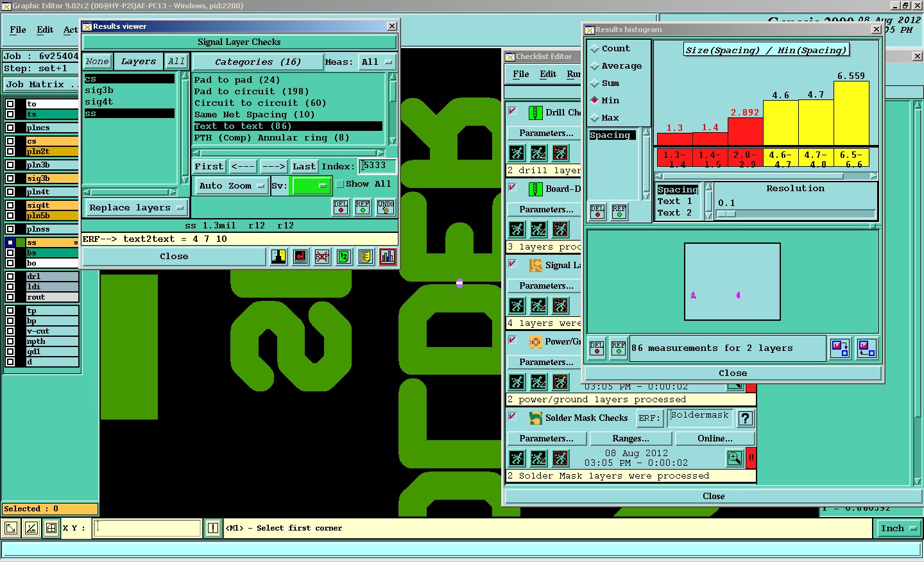Click the yellow notes icon beside Close
This screenshot has height=562, width=924.
point(365,257)
